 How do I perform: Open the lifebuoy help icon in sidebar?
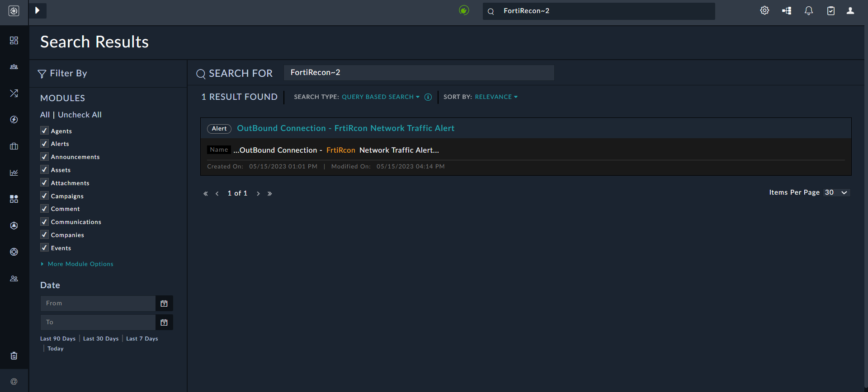point(14,252)
